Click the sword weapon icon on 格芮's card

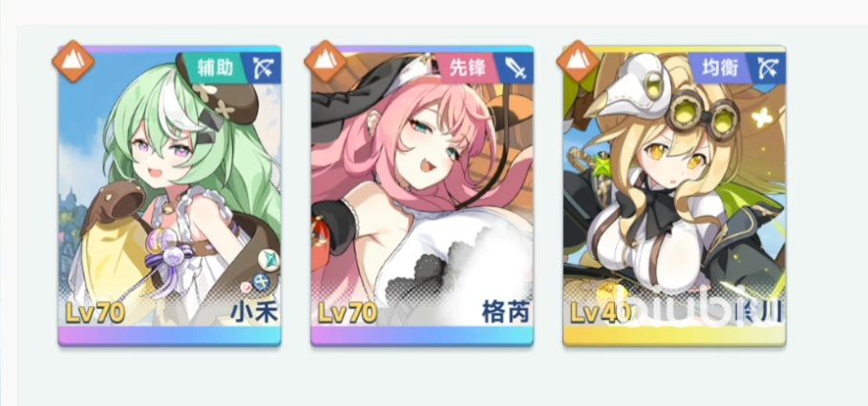514,68
